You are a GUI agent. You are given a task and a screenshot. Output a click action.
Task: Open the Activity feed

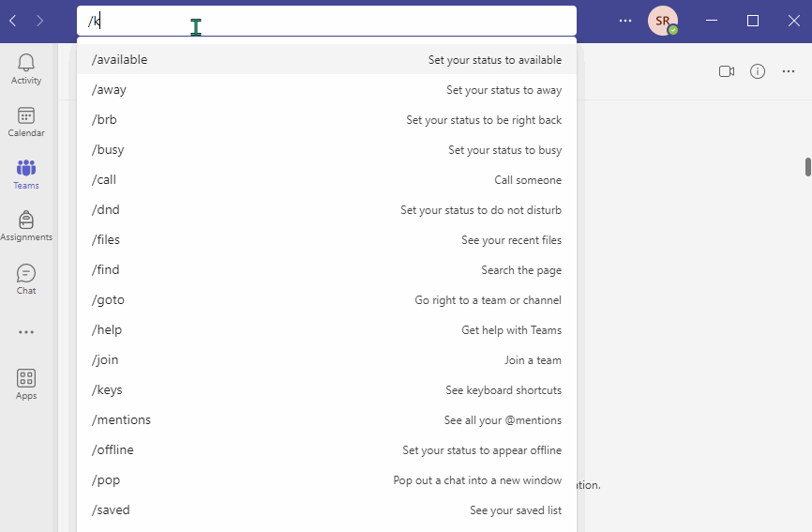pyautogui.click(x=26, y=69)
